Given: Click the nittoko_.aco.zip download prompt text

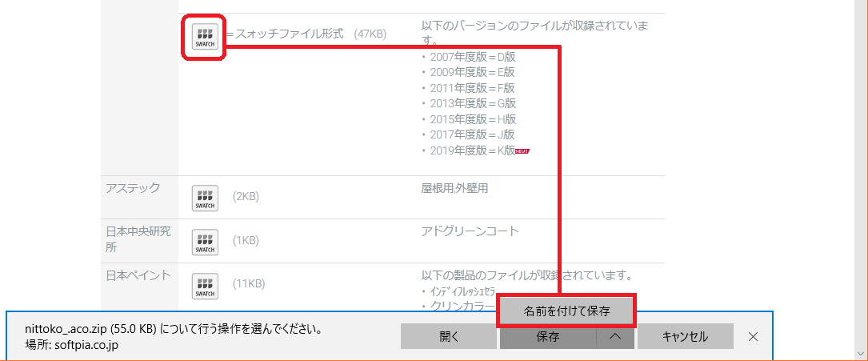Looking at the screenshot, I should [x=174, y=329].
